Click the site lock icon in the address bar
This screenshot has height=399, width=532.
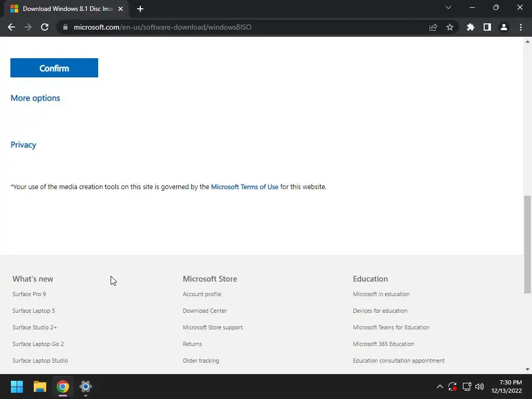[x=65, y=27]
